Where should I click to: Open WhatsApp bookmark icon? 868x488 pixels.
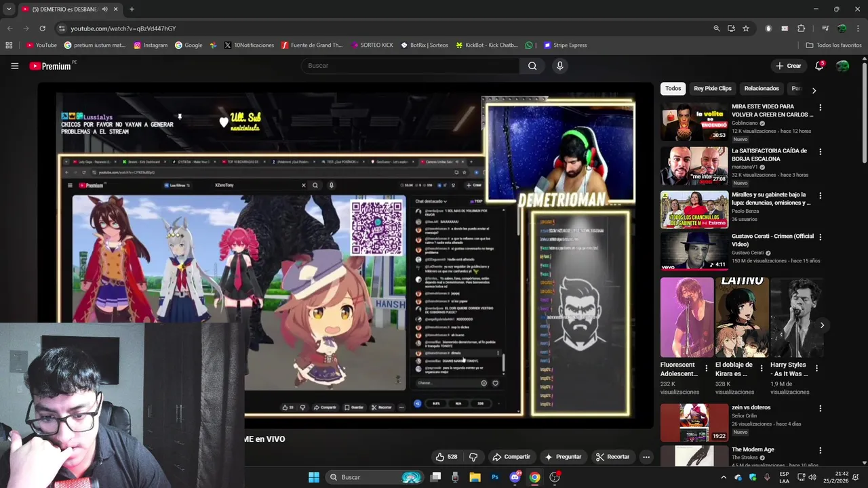click(x=529, y=45)
